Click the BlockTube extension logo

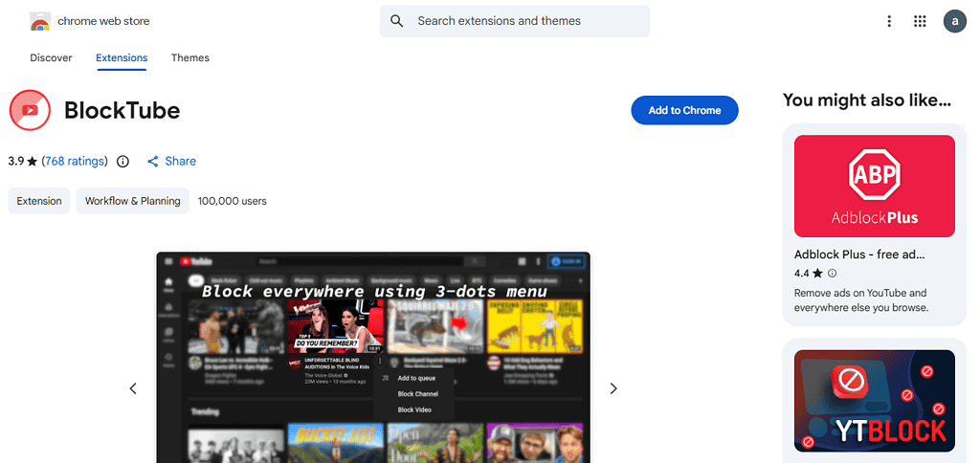tap(30, 110)
